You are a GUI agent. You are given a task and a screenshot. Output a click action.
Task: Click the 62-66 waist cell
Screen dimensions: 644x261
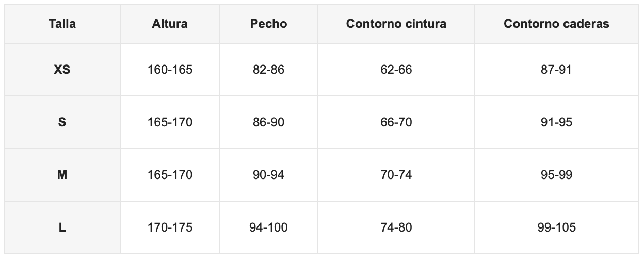pos(396,70)
